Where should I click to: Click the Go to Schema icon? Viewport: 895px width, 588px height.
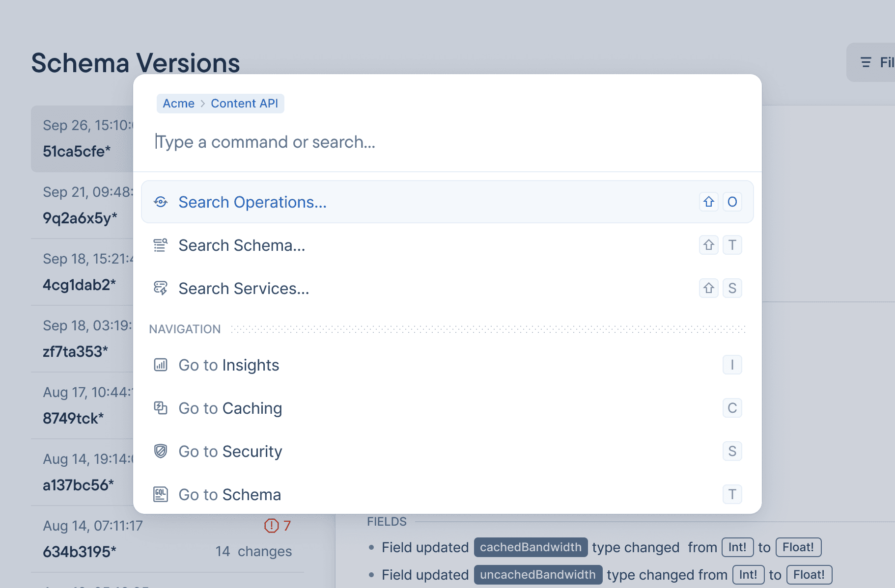tap(161, 494)
